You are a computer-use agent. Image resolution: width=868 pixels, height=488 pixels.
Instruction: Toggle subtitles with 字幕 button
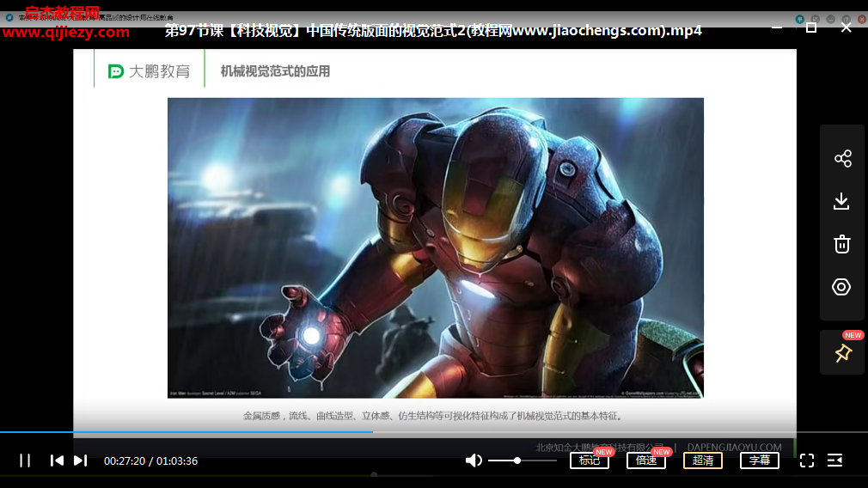[760, 461]
